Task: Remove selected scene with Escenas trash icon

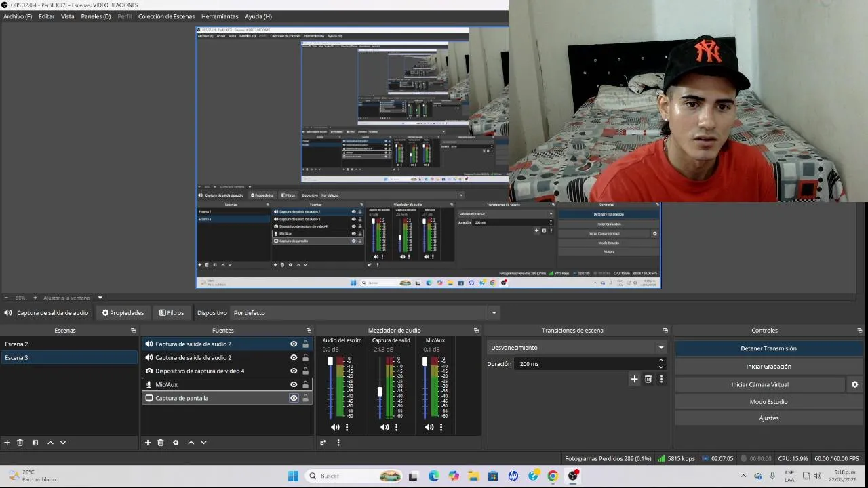Action: pos(20,443)
